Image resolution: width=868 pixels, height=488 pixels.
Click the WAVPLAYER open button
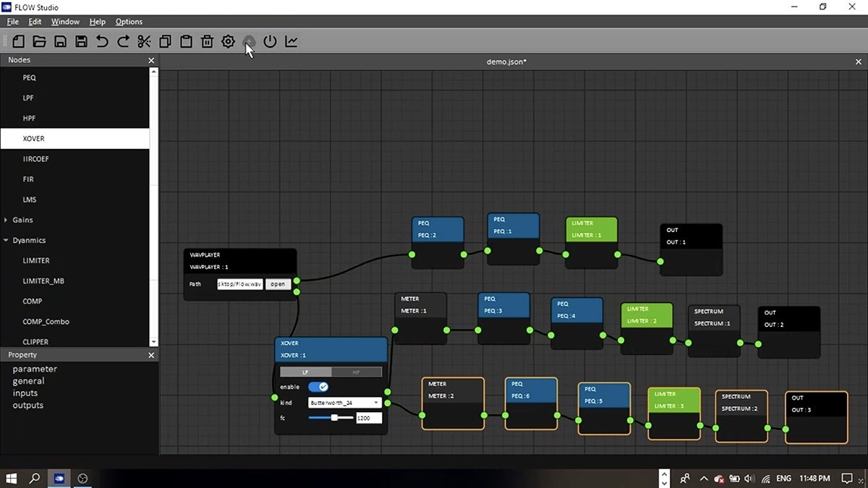278,284
